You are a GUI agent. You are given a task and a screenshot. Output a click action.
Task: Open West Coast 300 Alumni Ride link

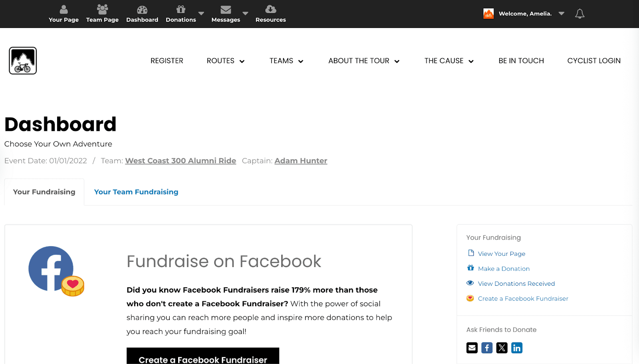[181, 161]
